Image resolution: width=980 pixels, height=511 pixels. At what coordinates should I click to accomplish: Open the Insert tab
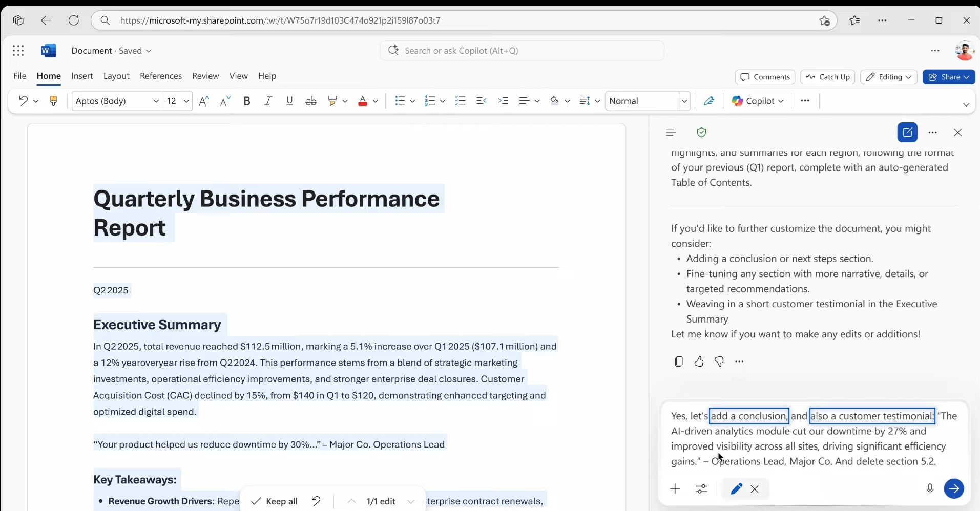pyautogui.click(x=82, y=76)
